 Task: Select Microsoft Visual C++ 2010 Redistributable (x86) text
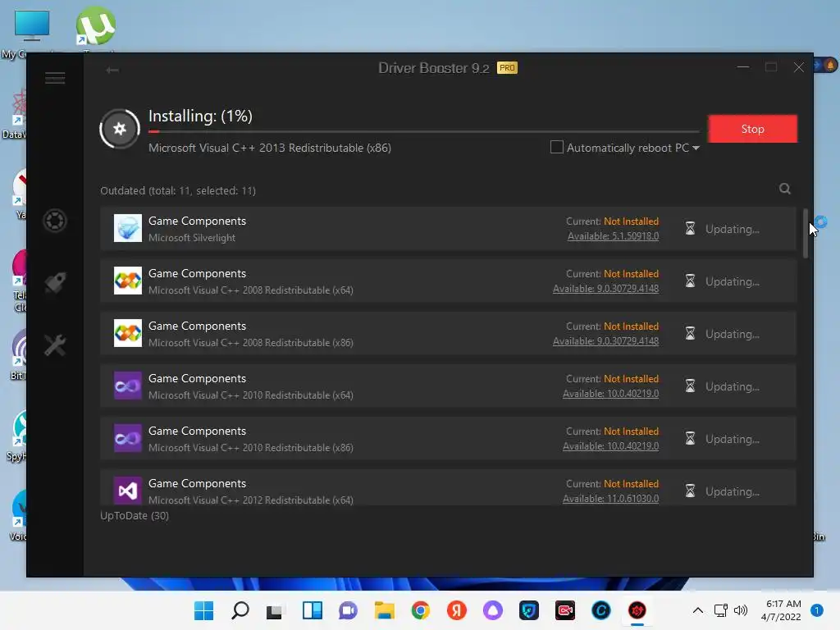[x=251, y=447]
